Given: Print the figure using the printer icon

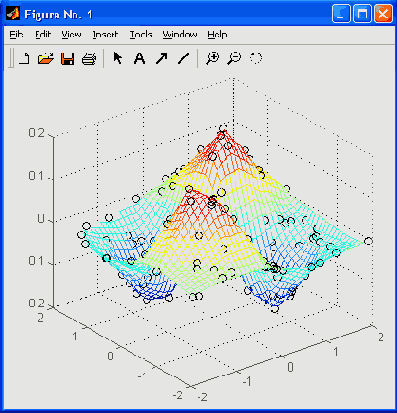Looking at the screenshot, I should point(89,59).
